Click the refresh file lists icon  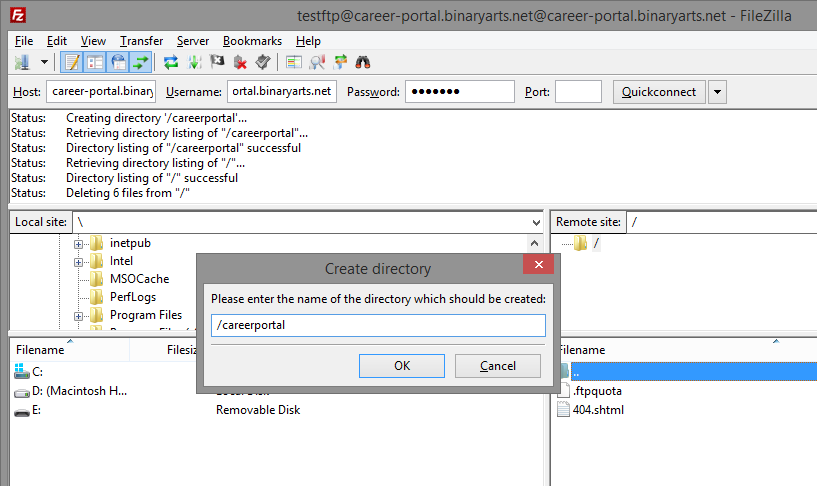tap(171, 62)
